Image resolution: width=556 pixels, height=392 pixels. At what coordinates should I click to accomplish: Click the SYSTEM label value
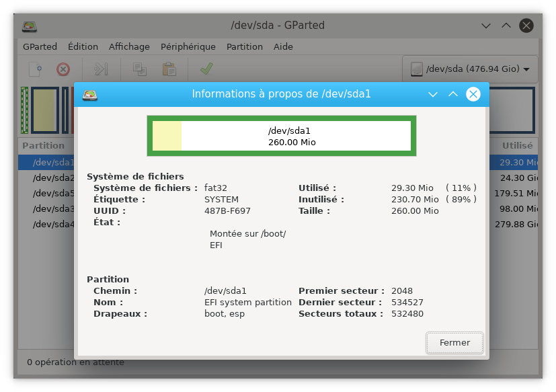click(221, 200)
